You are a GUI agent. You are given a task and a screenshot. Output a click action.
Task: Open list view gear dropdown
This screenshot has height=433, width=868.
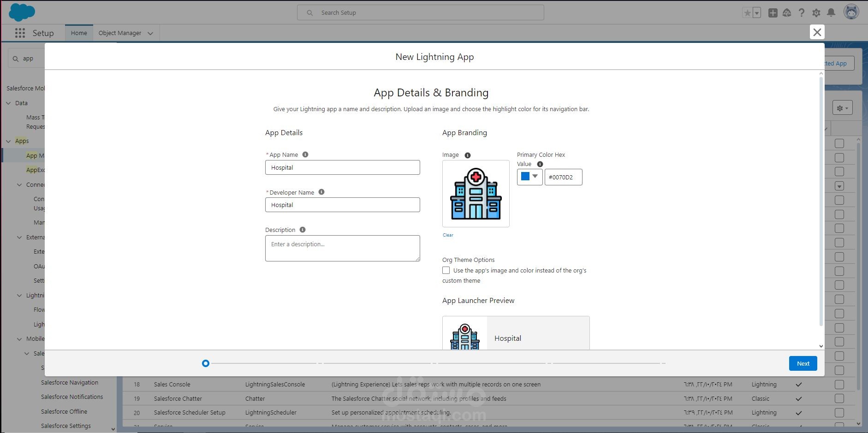(x=842, y=108)
